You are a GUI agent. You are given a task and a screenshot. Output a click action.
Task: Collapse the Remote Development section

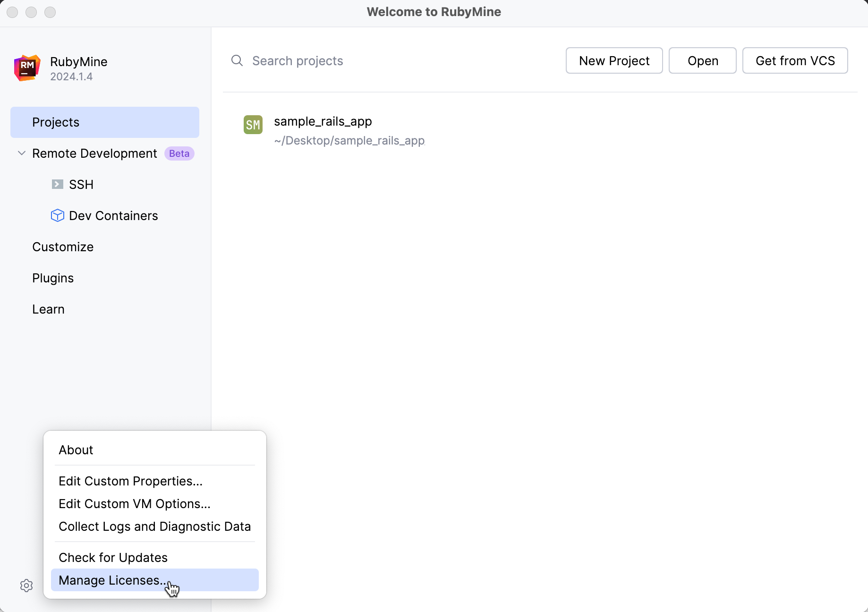[x=22, y=153]
